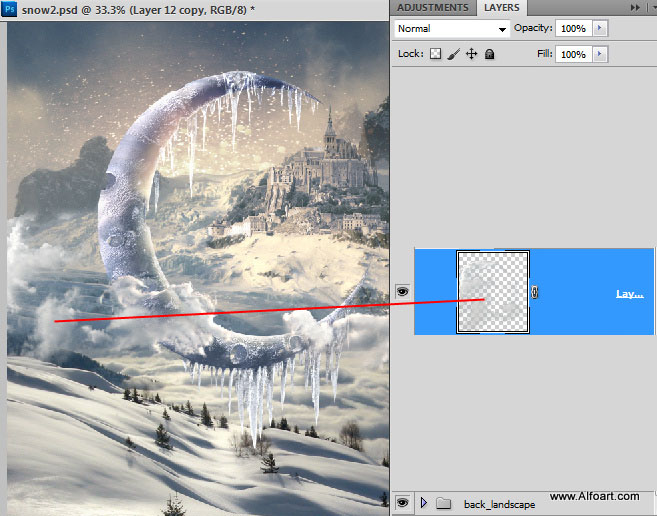Click the selected layer's name text

coord(629,294)
